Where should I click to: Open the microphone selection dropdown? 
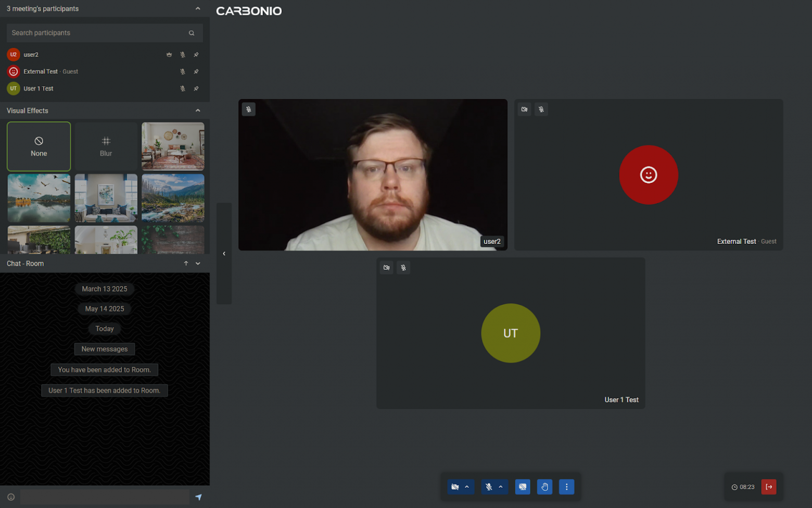(501, 487)
